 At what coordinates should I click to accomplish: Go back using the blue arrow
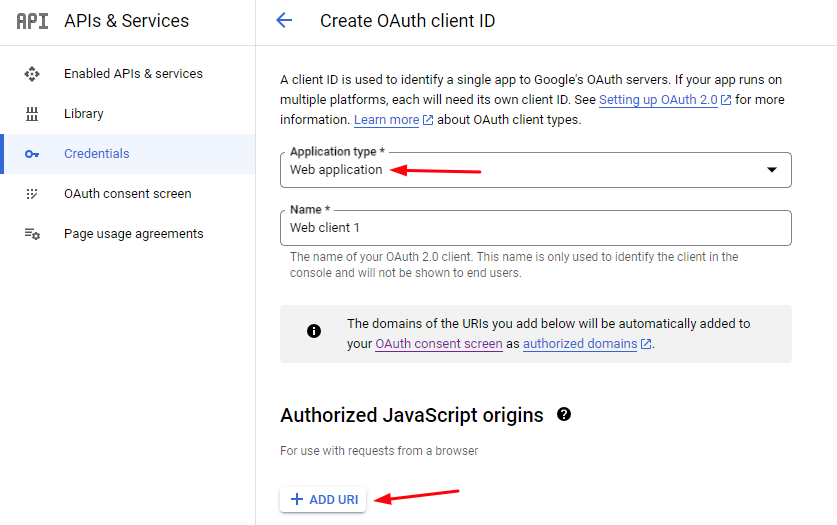[284, 21]
